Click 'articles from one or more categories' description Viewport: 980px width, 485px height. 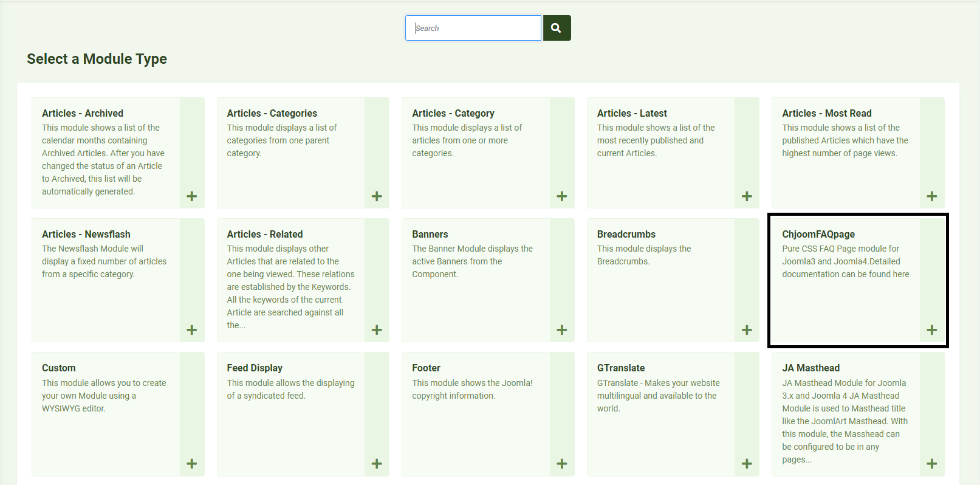(460, 147)
